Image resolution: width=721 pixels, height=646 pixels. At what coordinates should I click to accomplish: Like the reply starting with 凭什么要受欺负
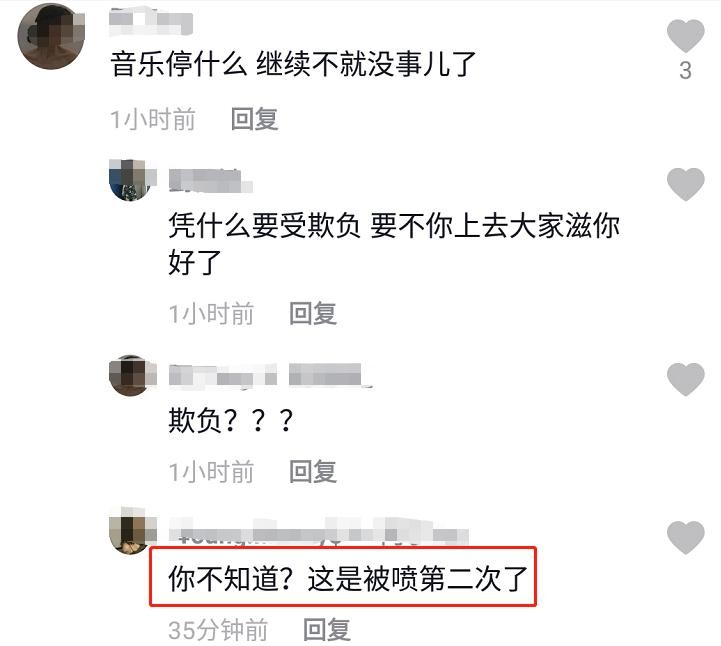pyautogui.click(x=685, y=184)
